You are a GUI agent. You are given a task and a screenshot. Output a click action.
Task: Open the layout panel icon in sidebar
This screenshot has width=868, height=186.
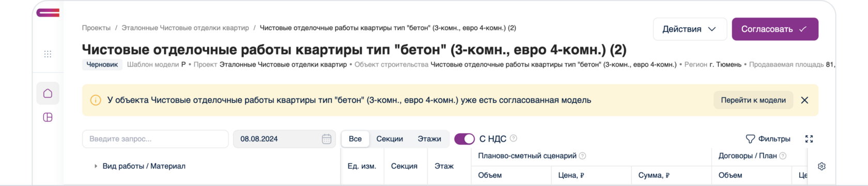click(x=48, y=117)
